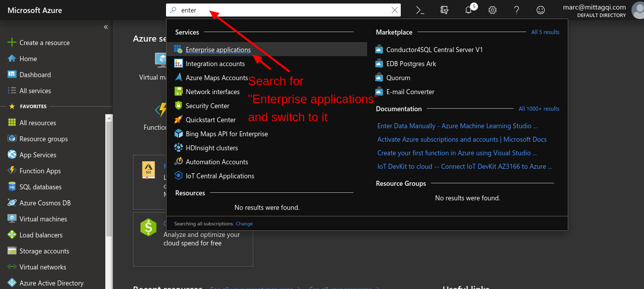Click the Azure Cosmos DB icon
644x289 pixels.
12,203
